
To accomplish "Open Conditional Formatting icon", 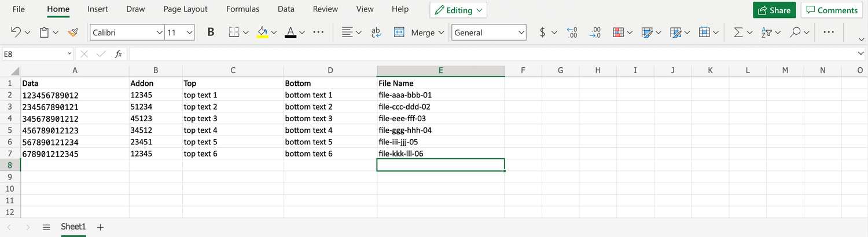I will click(618, 32).
